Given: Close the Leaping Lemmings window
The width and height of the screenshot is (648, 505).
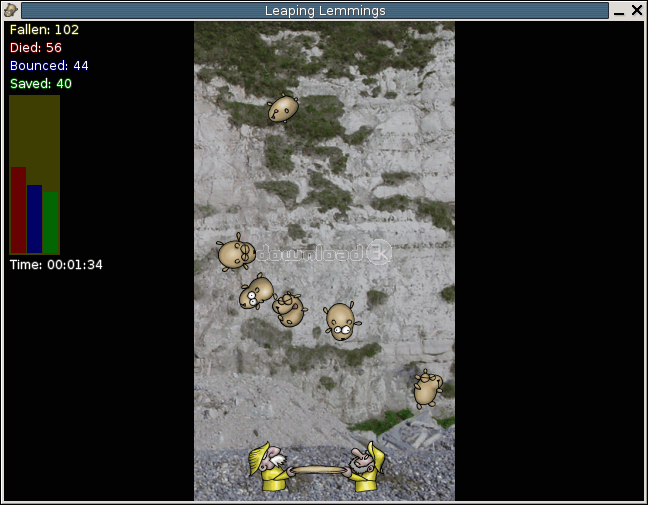Looking at the screenshot, I should click(x=637, y=10).
